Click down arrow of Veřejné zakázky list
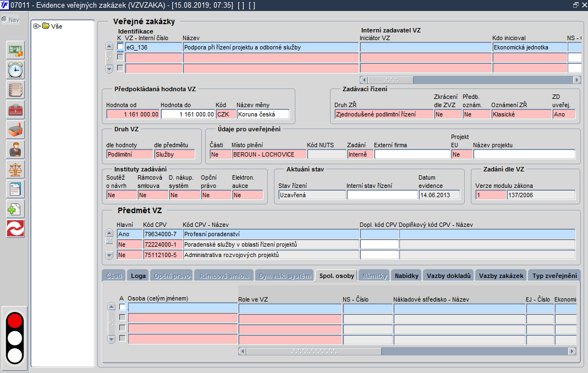The height and width of the screenshot is (373, 588). pos(109,69)
